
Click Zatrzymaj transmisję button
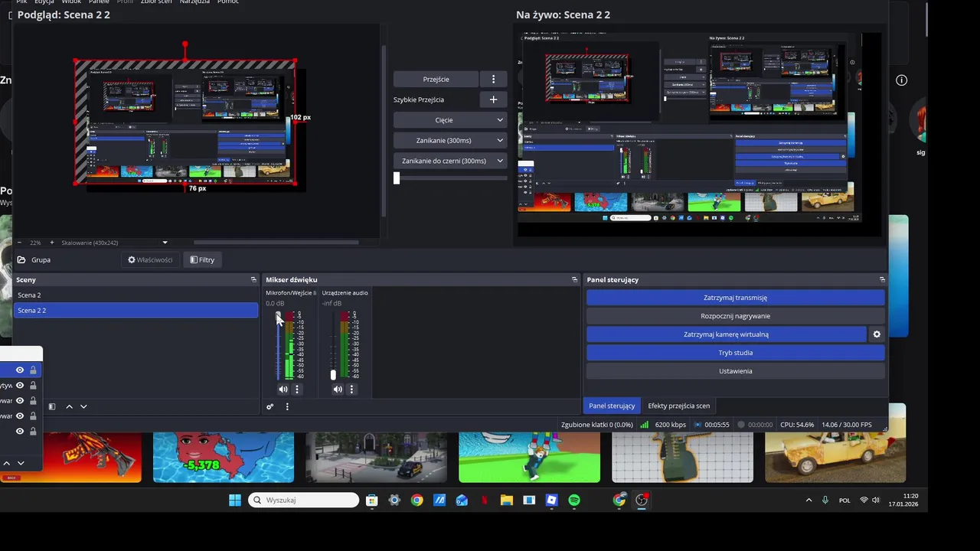735,298
